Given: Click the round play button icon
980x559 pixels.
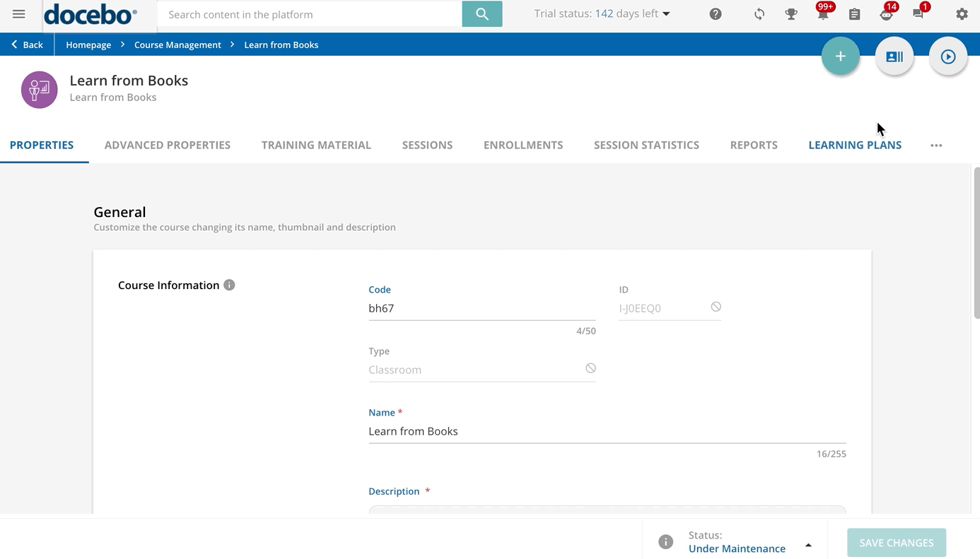Looking at the screenshot, I should [947, 57].
